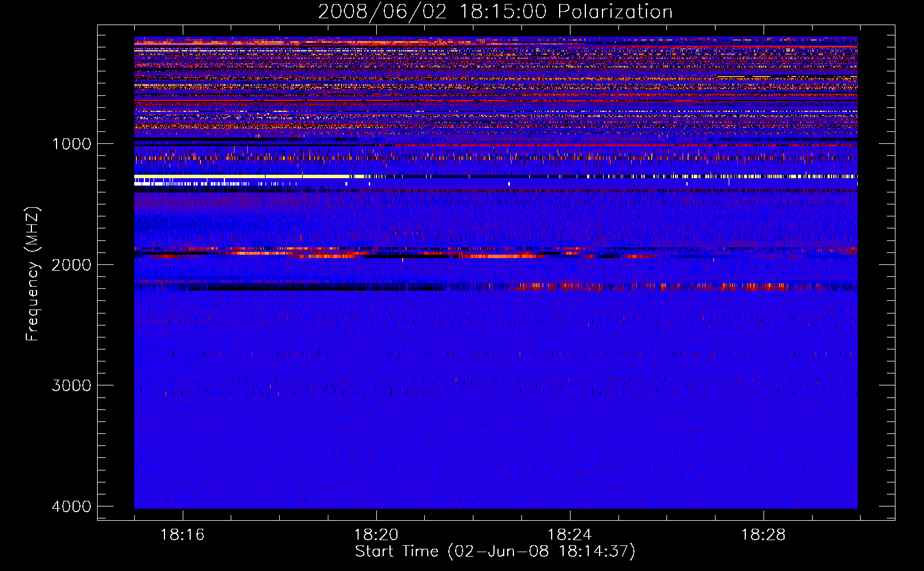This screenshot has width=924, height=571.
Task: Click the 18:24 time tick label
Action: [569, 535]
